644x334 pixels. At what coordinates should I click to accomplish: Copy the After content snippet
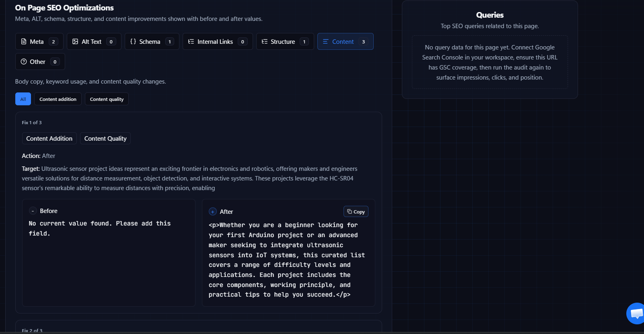(356, 211)
